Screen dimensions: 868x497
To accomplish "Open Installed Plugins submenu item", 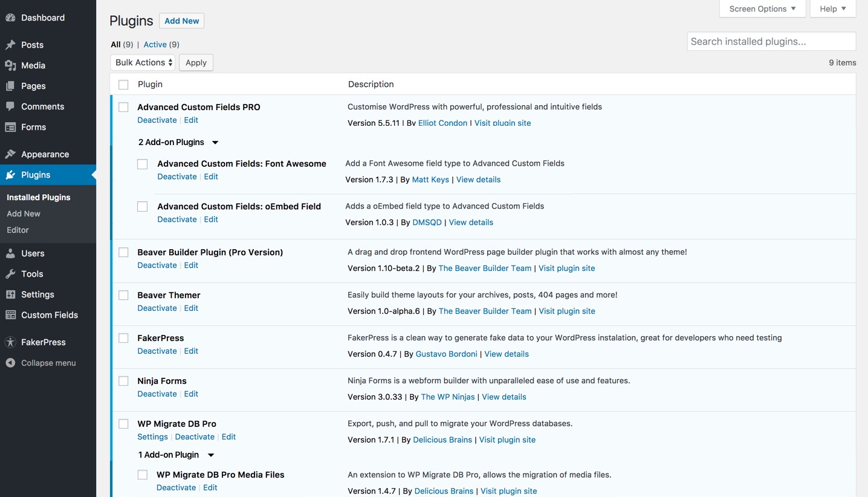I will [39, 197].
